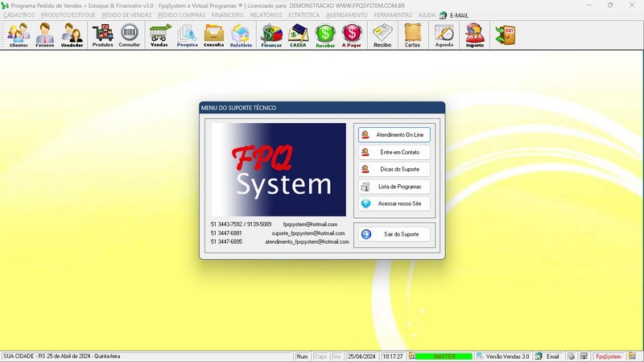This screenshot has width=644, height=362.
Task: Click the suporte_fpqsystem@hotmail.com email text
Action: (x=308, y=233)
